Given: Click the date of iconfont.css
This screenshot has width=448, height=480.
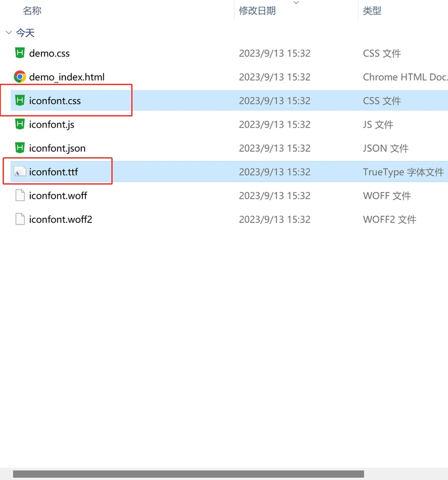Looking at the screenshot, I should point(274,101).
